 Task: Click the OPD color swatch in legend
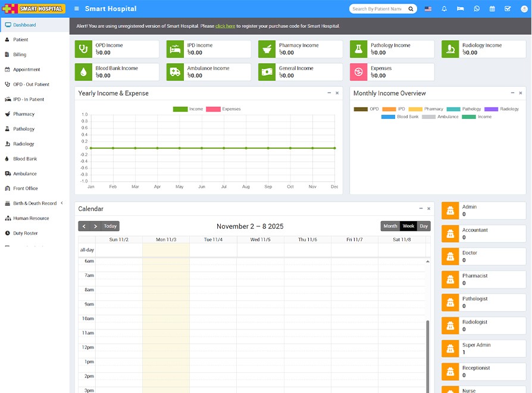361,109
